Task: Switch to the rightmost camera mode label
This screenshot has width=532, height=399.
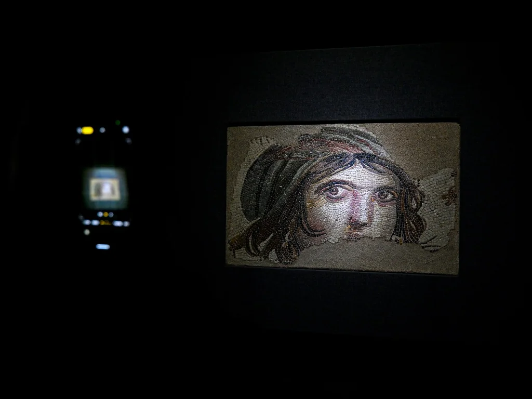Action: [x=126, y=224]
